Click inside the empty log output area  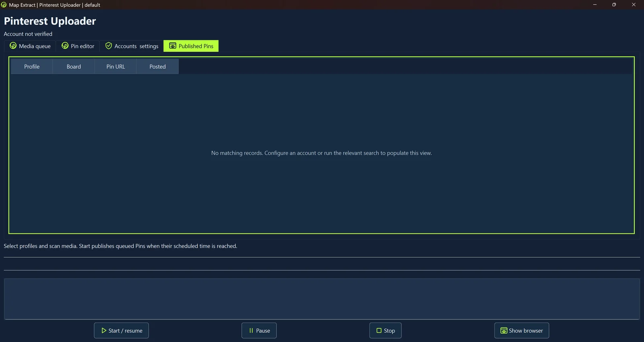coord(322,299)
